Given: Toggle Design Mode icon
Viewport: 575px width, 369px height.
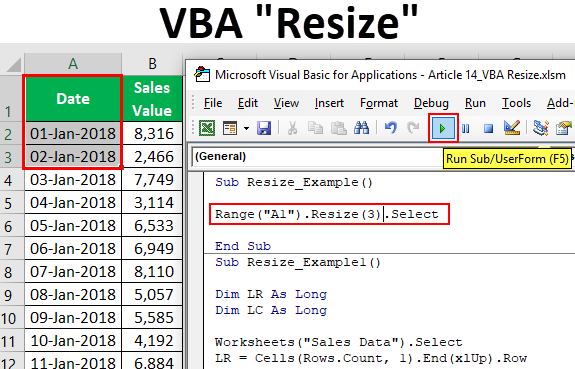Looking at the screenshot, I should (512, 128).
